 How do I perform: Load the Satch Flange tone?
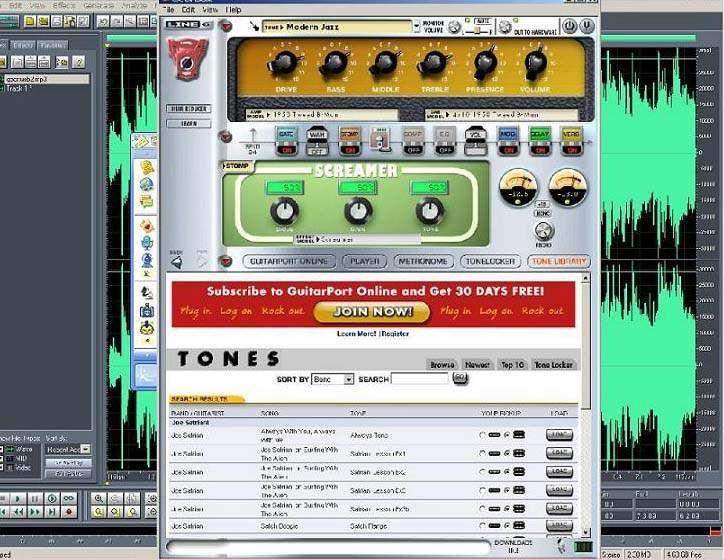click(x=559, y=525)
